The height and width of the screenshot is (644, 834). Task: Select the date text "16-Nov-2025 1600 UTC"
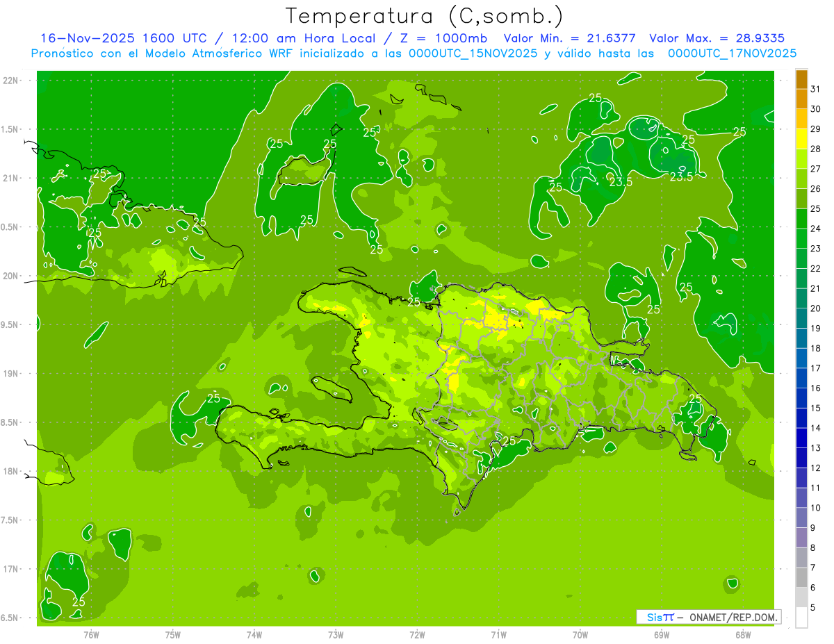click(122, 38)
